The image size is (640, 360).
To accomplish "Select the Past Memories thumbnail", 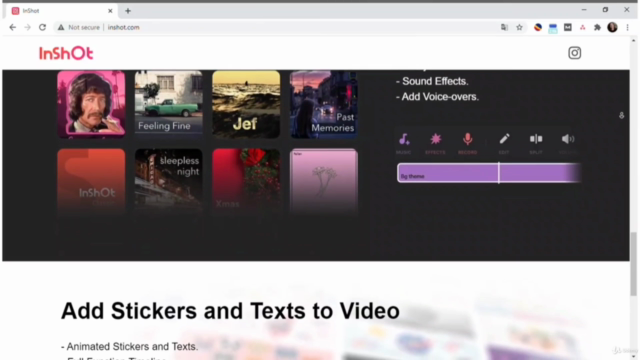I will pyautogui.click(x=324, y=104).
